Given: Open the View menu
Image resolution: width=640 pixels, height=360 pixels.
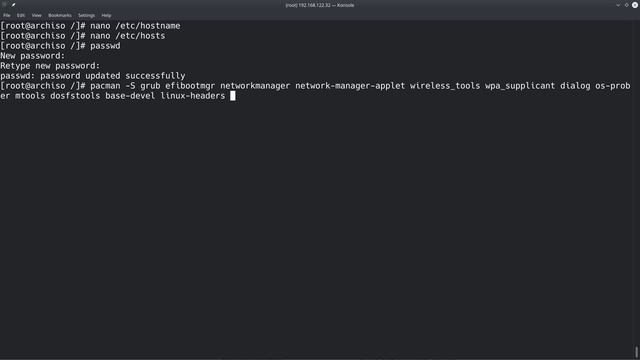Looking at the screenshot, I should (37, 16).
